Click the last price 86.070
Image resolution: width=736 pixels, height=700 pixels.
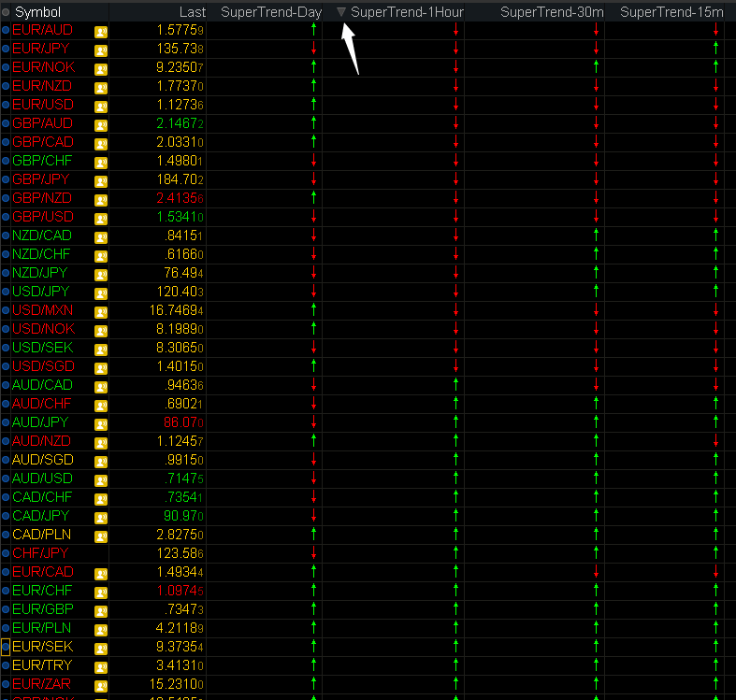click(183, 422)
